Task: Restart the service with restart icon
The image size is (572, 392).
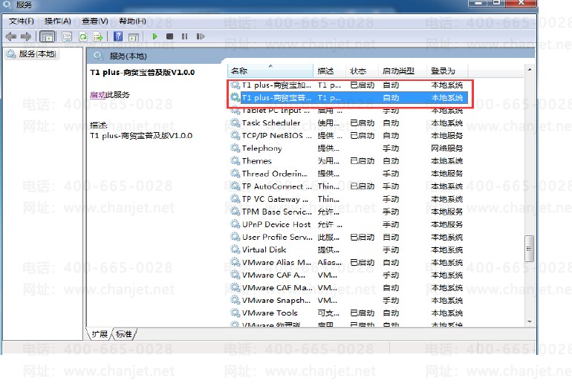Action: coord(201,36)
